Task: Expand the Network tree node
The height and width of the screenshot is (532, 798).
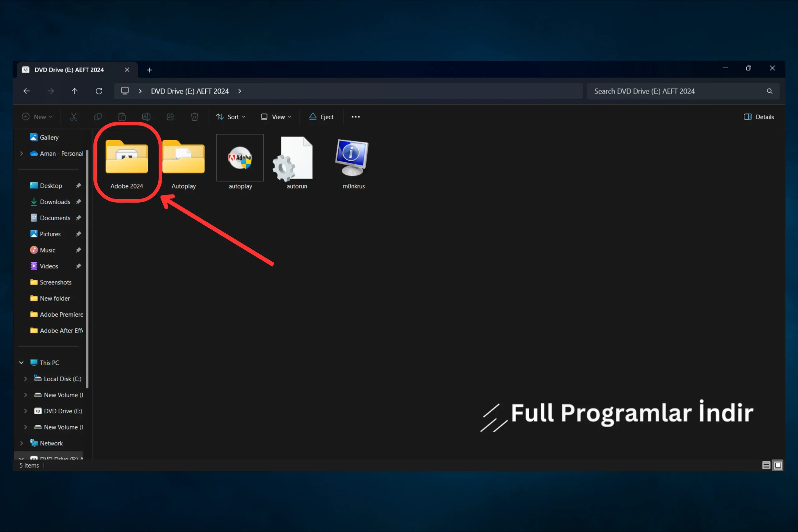Action: click(22, 443)
